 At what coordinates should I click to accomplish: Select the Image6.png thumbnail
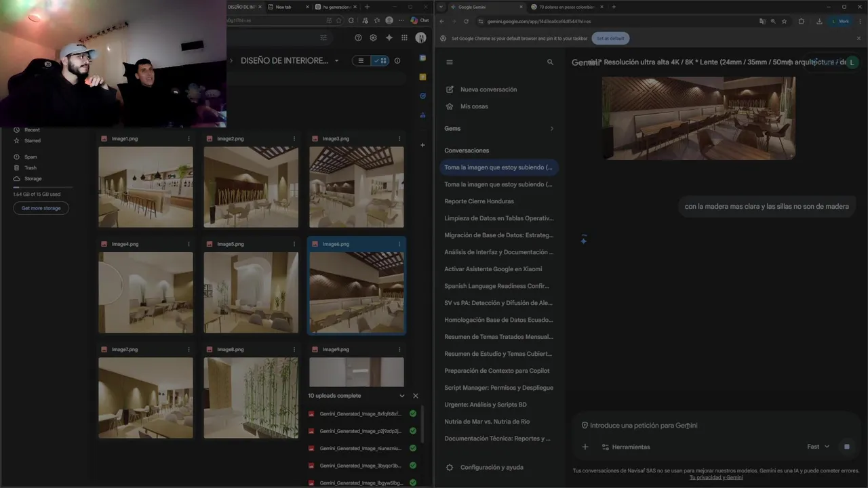click(x=357, y=293)
